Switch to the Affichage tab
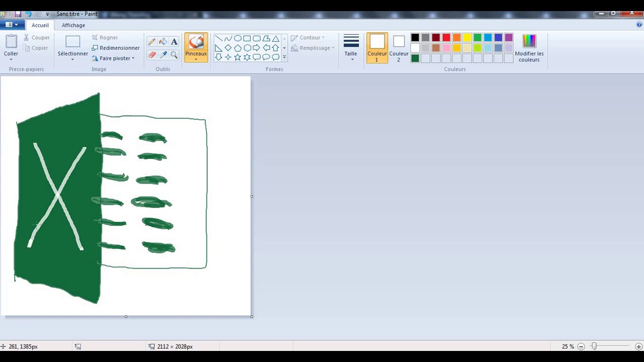The width and height of the screenshot is (644, 362). 73,25
